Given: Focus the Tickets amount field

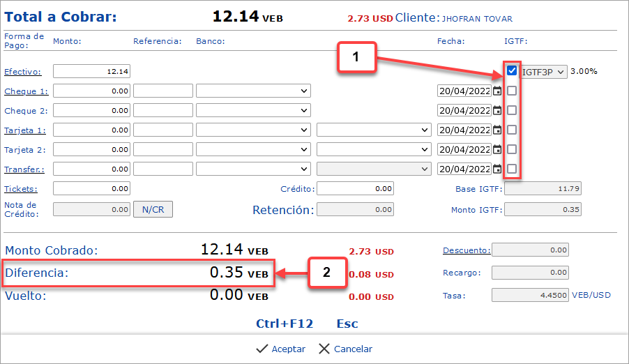Looking at the screenshot, I should point(91,188).
